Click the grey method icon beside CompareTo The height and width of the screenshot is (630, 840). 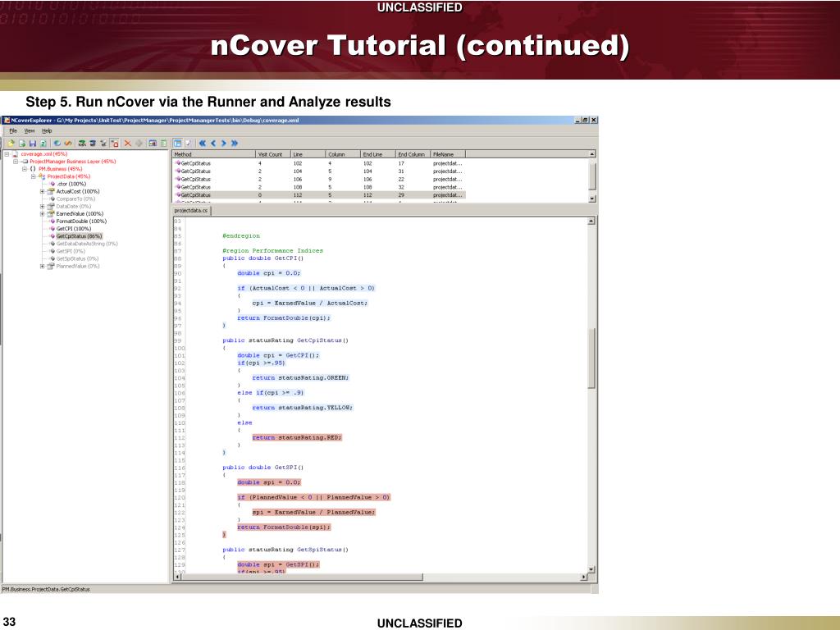(x=52, y=199)
